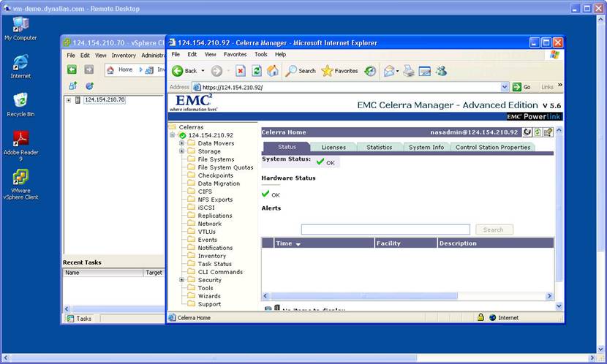Expand the Security tree node
Screen dimensions: 607x364
pyautogui.click(x=181, y=280)
